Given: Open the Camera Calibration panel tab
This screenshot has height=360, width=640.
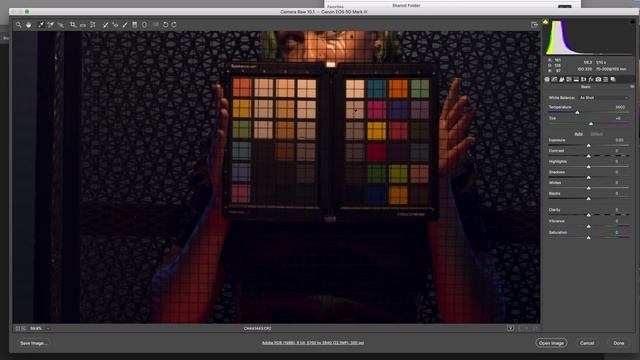Looking at the screenshot, I should (x=598, y=79).
